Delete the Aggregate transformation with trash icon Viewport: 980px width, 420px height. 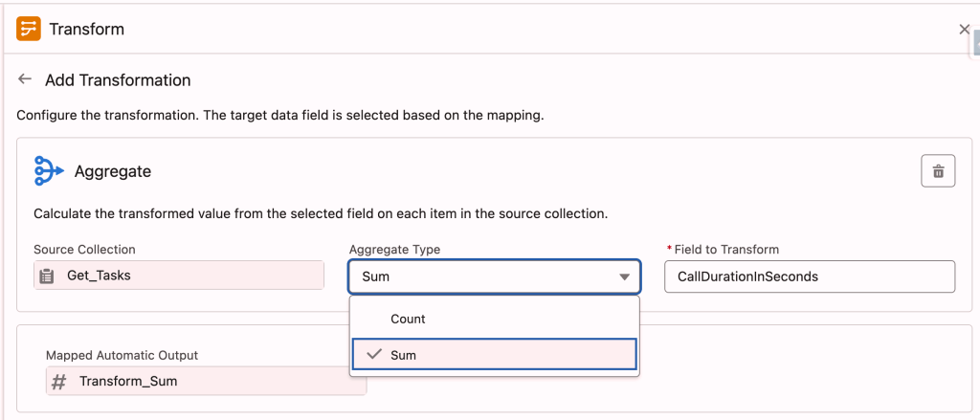point(938,171)
